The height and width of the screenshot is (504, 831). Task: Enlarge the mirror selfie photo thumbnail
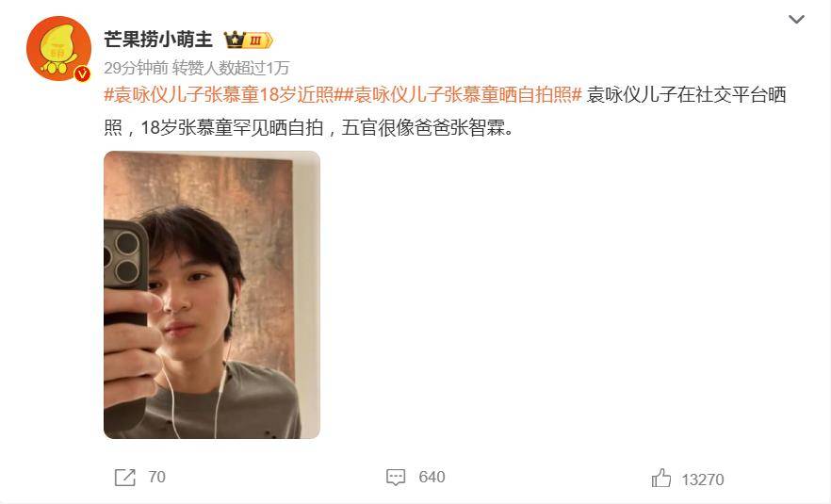(x=211, y=295)
